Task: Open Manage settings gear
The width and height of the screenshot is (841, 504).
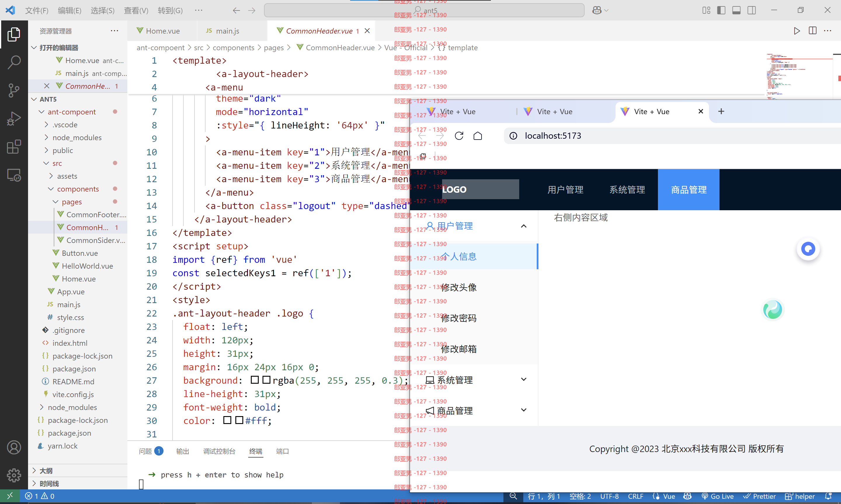Action: 14,475
